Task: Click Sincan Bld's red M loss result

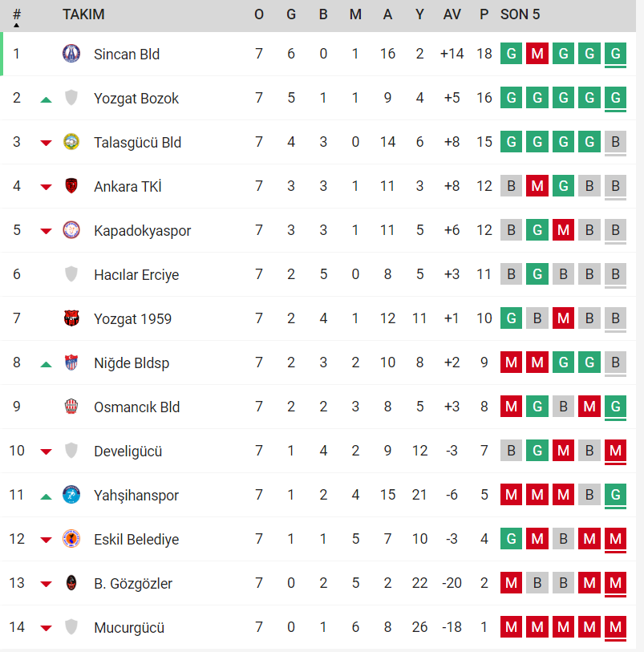Action: click(537, 54)
